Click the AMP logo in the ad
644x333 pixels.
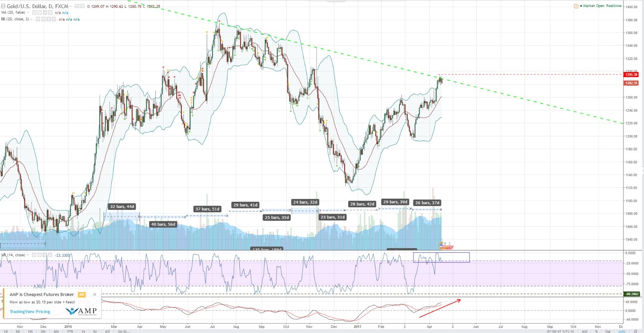[81, 311]
